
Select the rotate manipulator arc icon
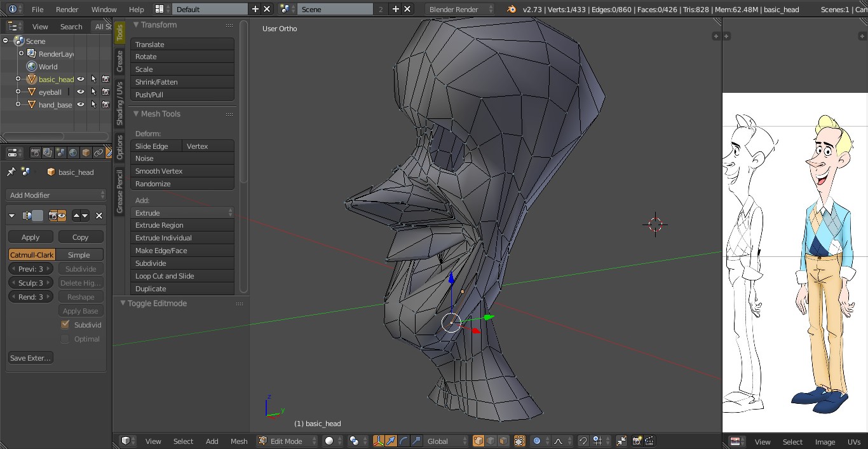403,441
